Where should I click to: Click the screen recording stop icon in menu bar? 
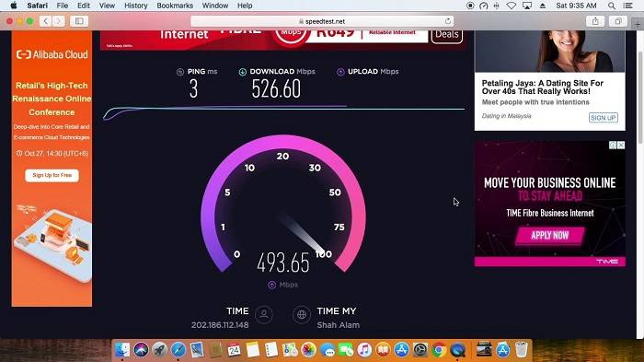tap(470, 6)
